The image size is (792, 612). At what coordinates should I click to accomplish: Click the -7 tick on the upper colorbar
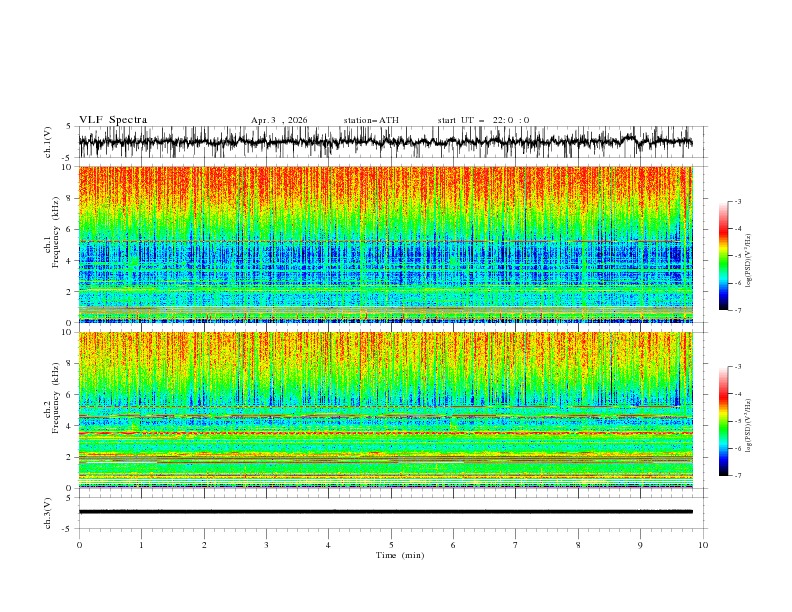pyautogui.click(x=737, y=310)
